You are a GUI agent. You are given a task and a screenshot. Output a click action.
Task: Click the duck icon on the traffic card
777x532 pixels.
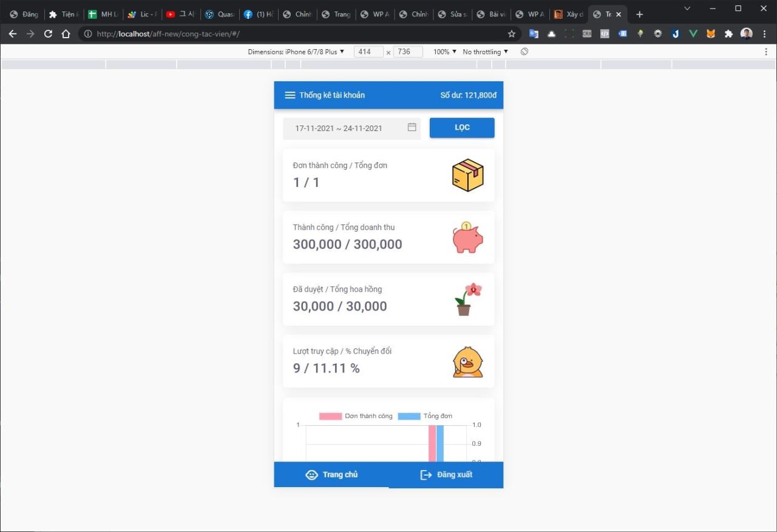(467, 361)
